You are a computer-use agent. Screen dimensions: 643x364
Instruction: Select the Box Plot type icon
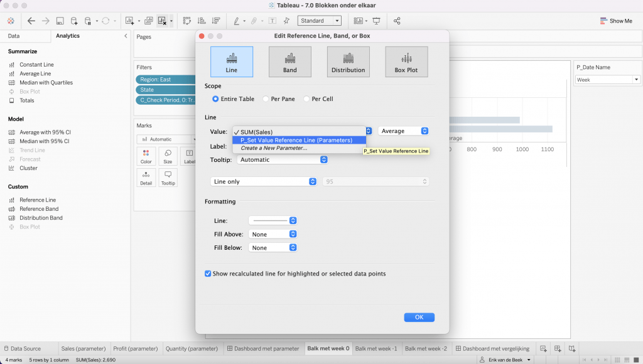(406, 62)
